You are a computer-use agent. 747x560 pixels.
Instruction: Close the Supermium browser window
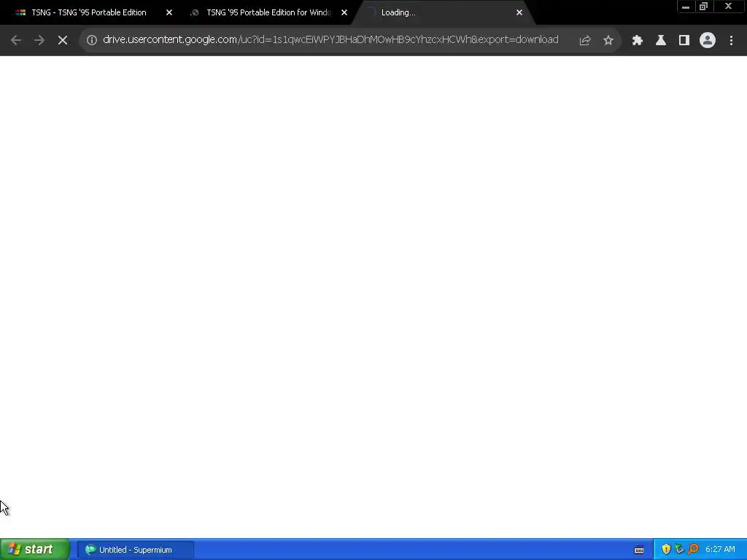click(728, 7)
